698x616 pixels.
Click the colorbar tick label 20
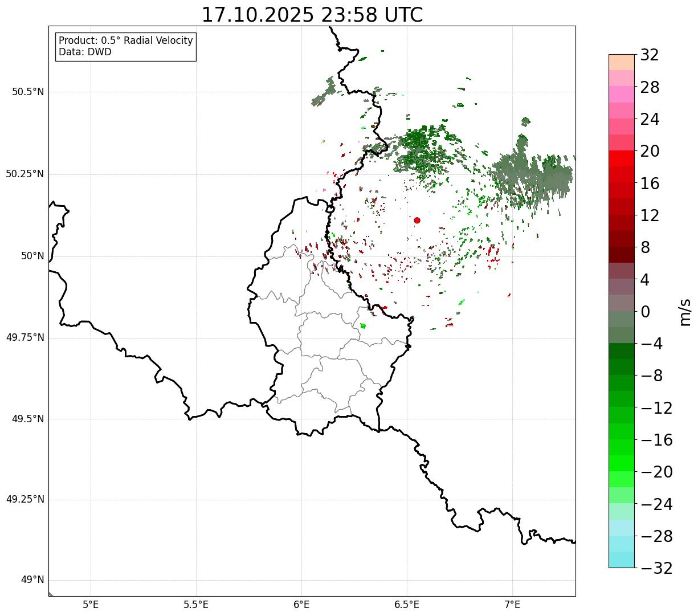pos(650,151)
